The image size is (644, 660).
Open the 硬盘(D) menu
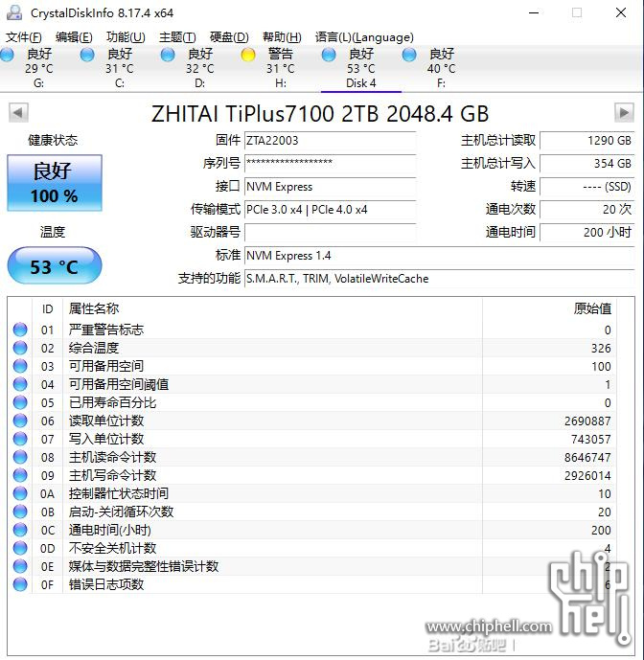[x=229, y=37]
